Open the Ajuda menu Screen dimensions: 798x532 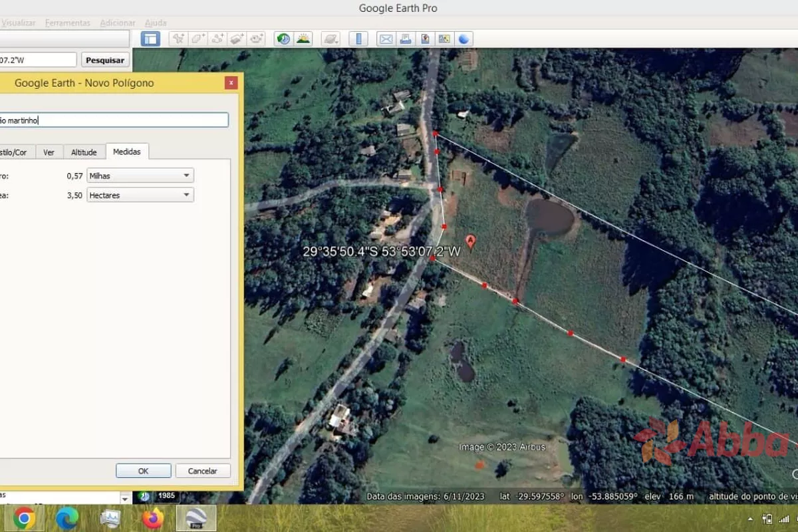156,23
